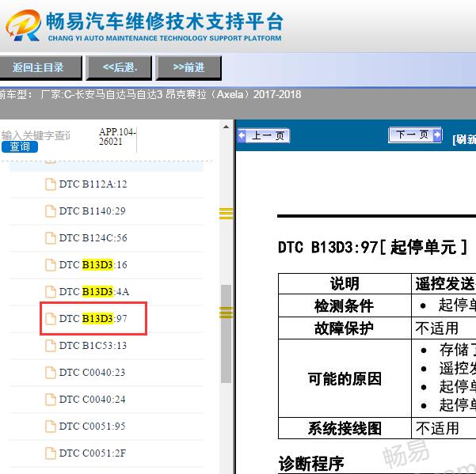Viewport: 476px width, 474px height.
Task: Click the right arrow icon on 下一页
Action: (x=437, y=135)
